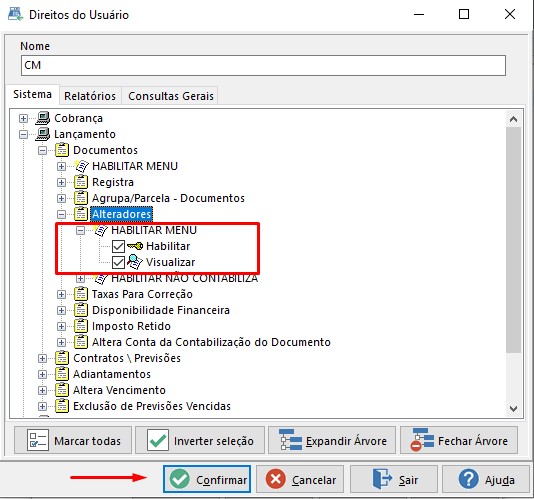Expand Agrupa/Parcela - Documentos node

[x=61, y=198]
